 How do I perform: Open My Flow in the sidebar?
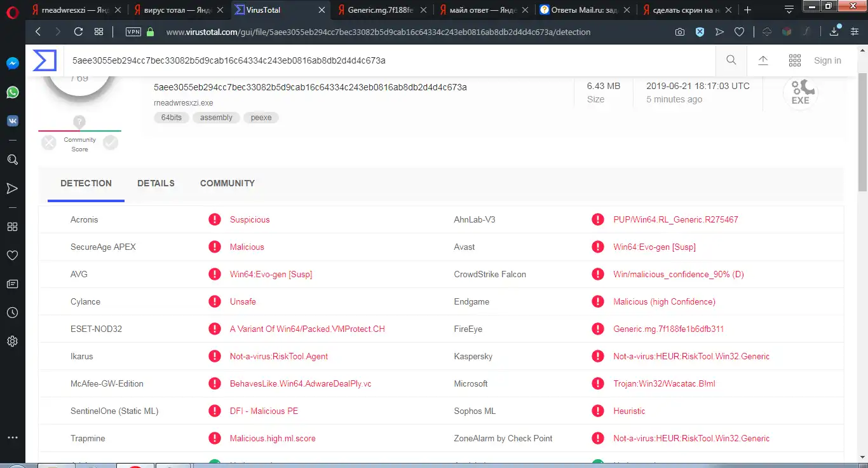12,188
